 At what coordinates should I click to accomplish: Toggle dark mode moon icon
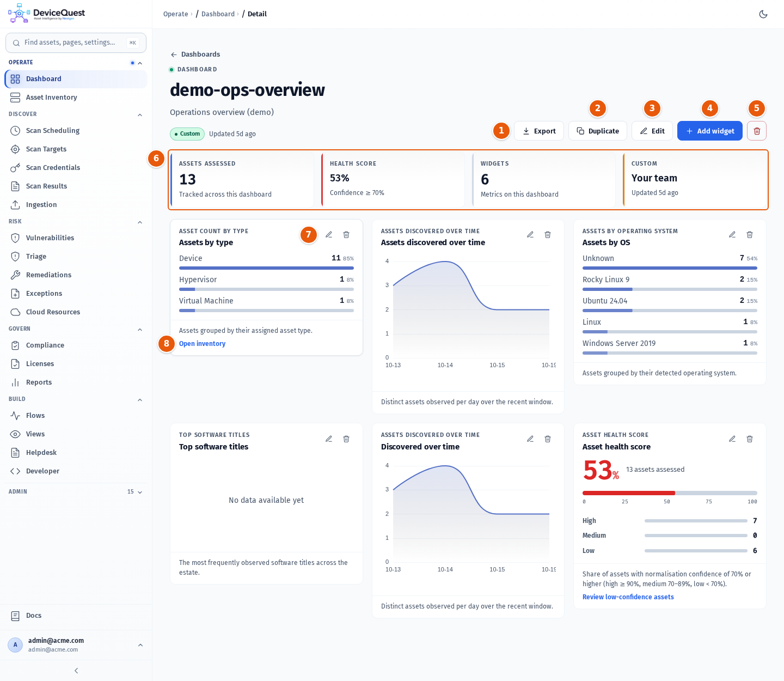pyautogui.click(x=763, y=14)
